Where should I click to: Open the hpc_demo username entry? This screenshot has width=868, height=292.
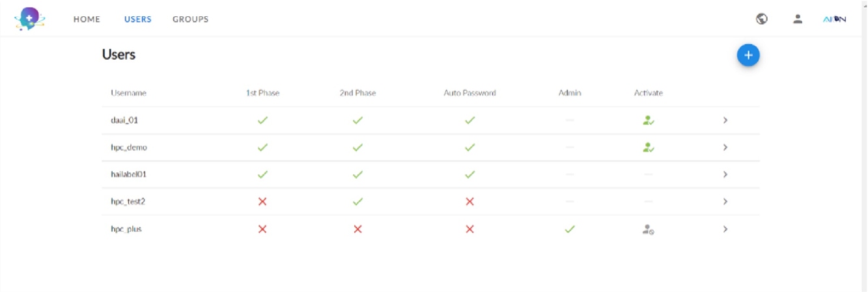129,148
